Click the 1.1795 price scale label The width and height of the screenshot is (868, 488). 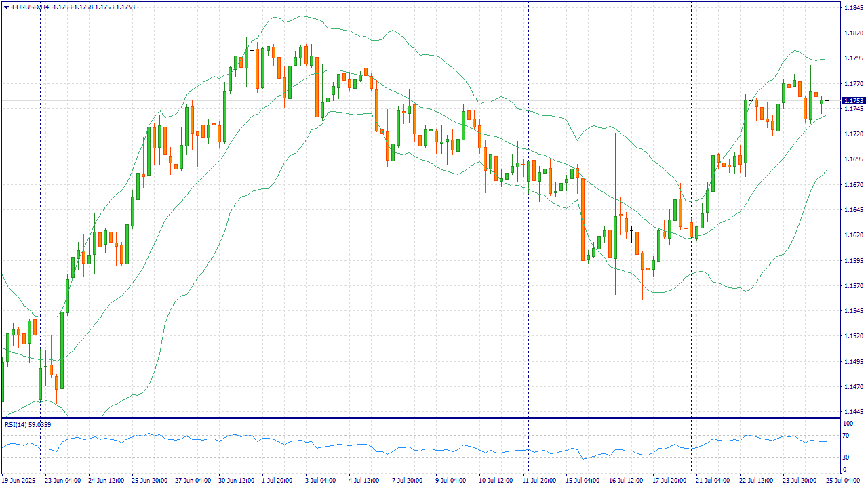(852, 58)
